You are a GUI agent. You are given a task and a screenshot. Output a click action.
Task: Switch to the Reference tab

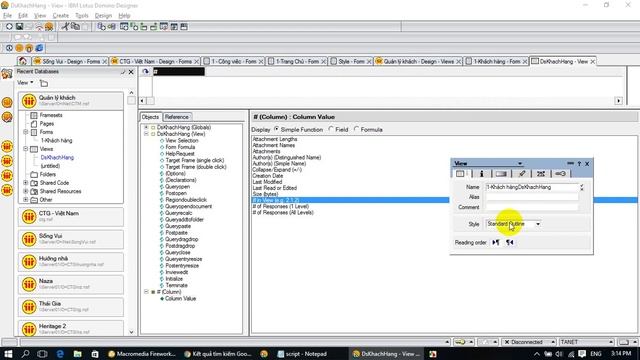coord(177,117)
